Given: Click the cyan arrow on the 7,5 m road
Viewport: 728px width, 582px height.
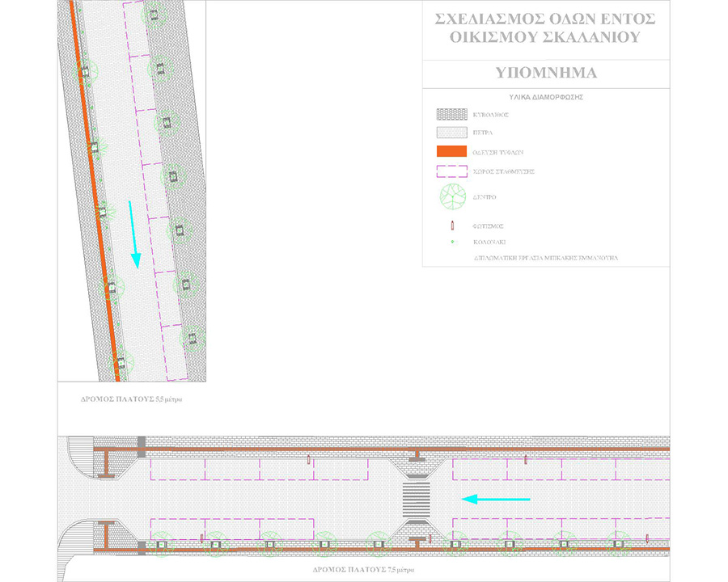Looking at the screenshot, I should (495, 500).
